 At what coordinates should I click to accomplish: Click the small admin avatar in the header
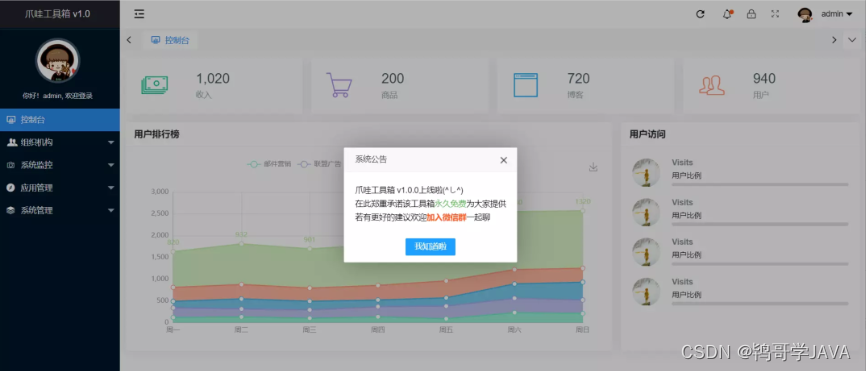[805, 14]
